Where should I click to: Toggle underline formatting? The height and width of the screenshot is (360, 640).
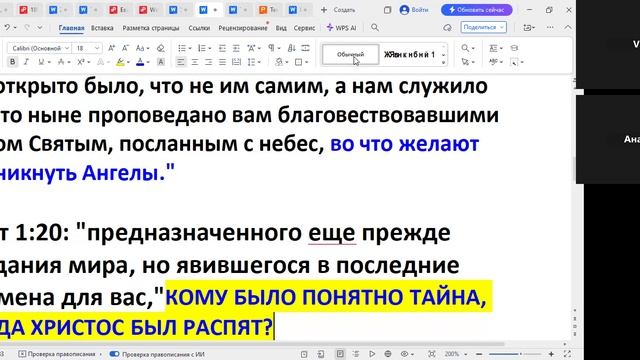[41, 62]
